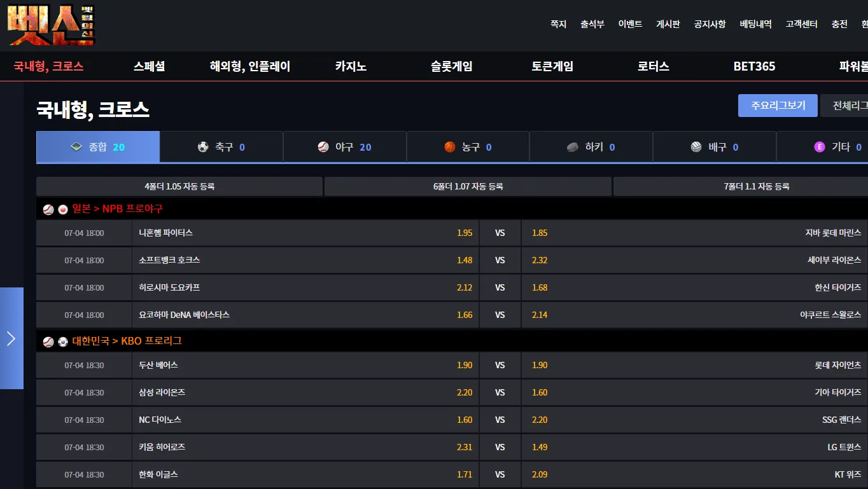Select the 스페셜 menu item
Screen dimensions: 868x489
point(150,66)
